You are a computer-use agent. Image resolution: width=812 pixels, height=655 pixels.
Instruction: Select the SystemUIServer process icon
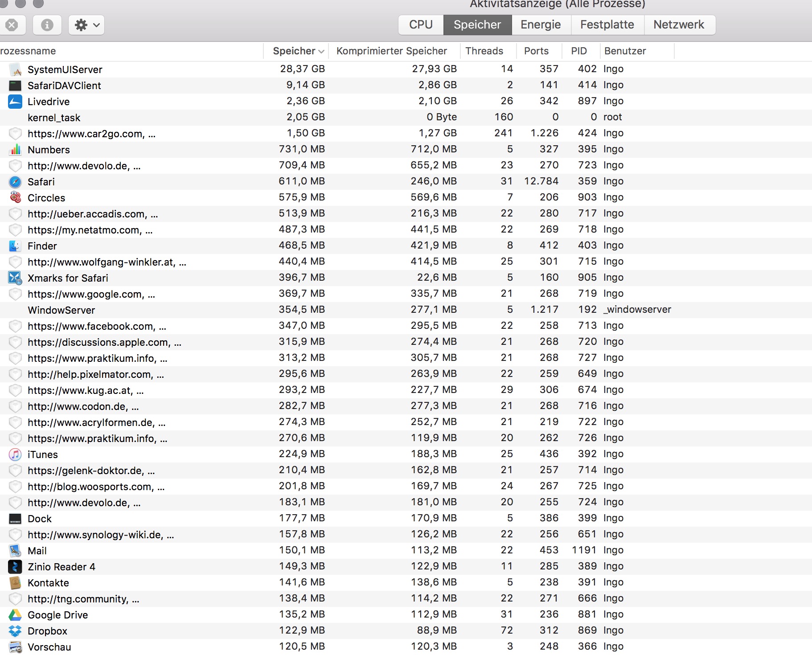[15, 70]
